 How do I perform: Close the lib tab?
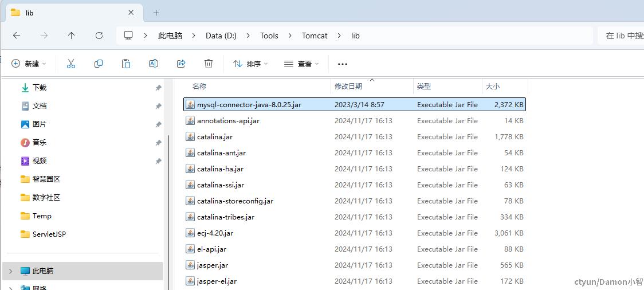pos(131,13)
